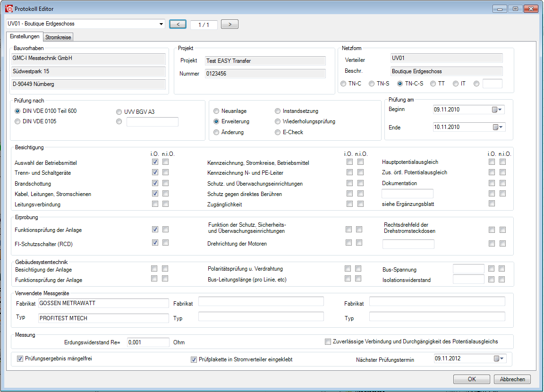The width and height of the screenshot is (544, 392).
Task: Open calendar for Nächster Prüfungstermin
Action: [x=499, y=358]
